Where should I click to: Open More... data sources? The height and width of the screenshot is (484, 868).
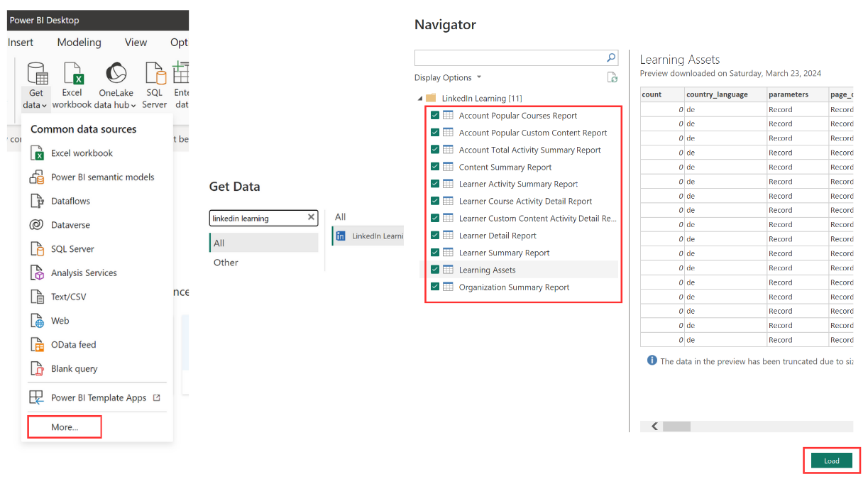point(65,427)
